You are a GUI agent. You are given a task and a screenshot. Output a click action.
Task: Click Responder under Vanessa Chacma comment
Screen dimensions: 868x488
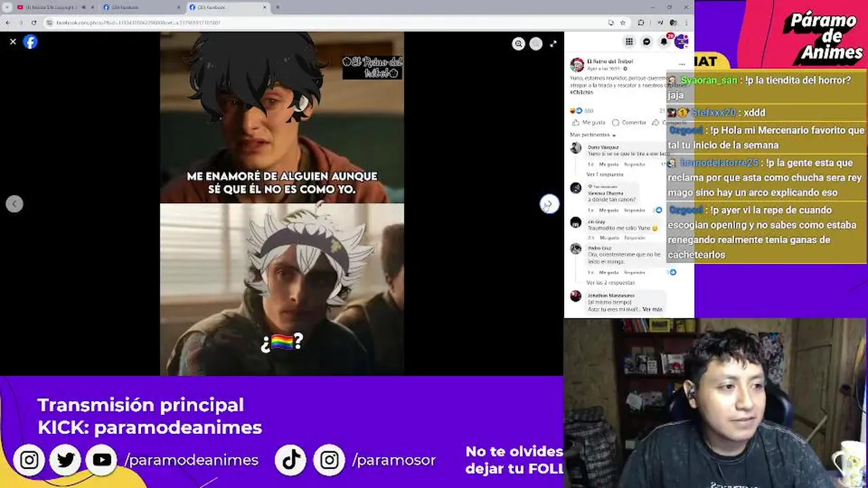(634, 210)
